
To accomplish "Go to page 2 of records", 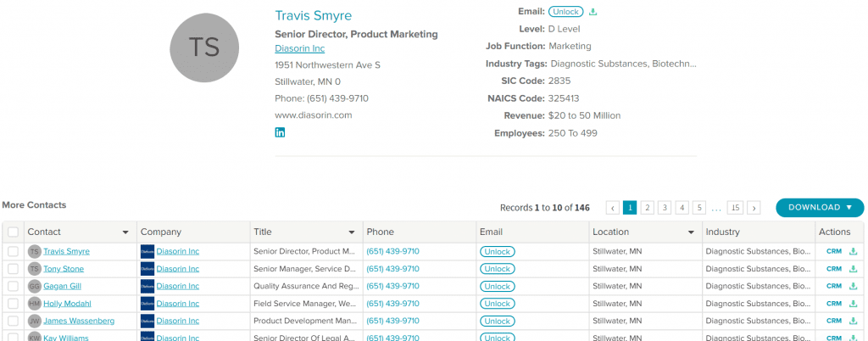I will [647, 208].
